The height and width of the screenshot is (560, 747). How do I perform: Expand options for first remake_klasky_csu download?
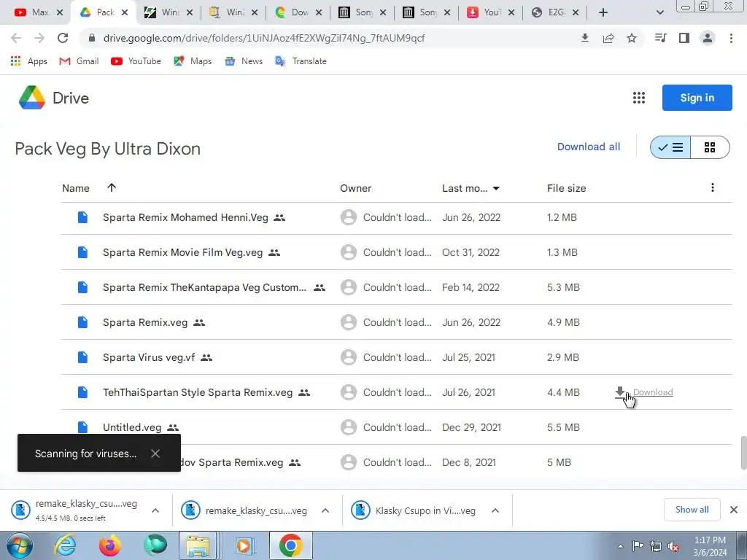click(155, 510)
